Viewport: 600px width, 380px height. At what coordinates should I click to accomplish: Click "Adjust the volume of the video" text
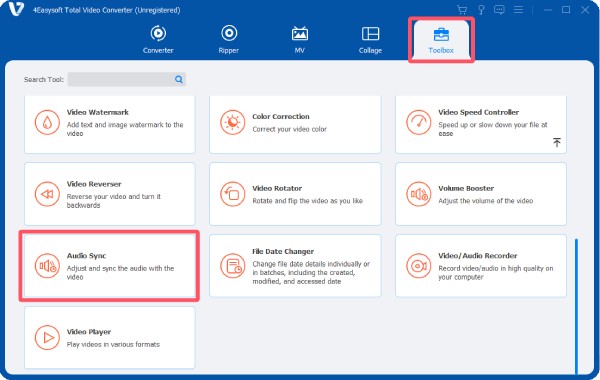(486, 201)
